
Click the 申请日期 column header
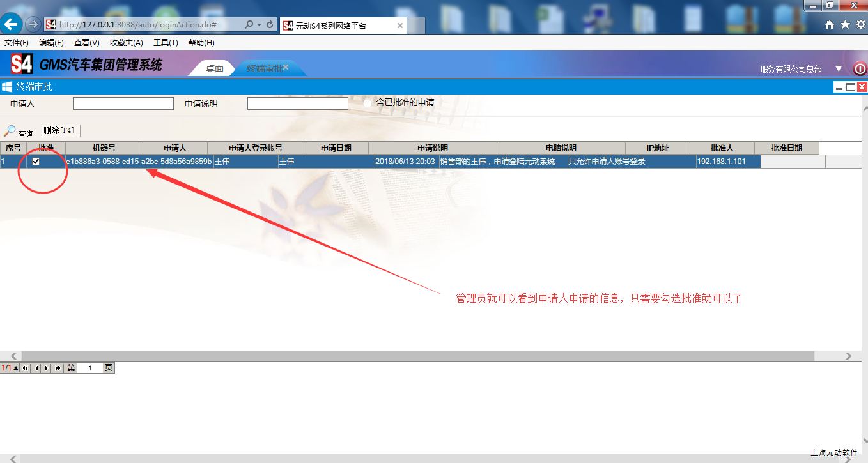(336, 148)
